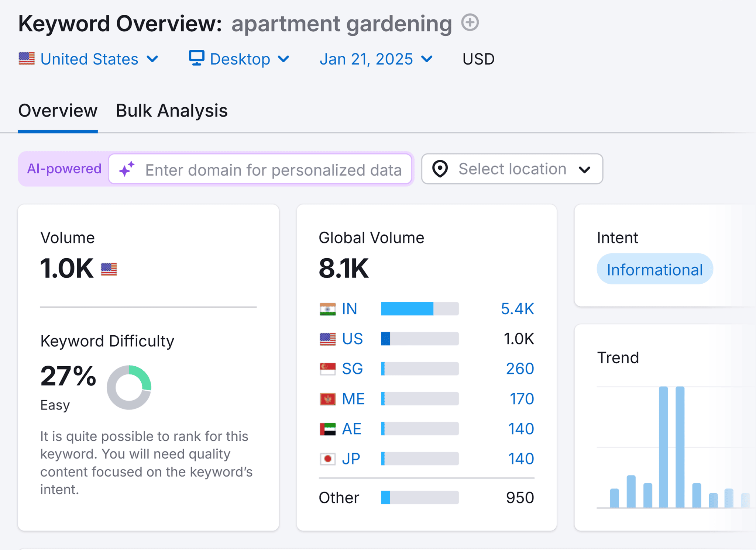
Task: Click the US volume bar in Global Volume
Action: coord(420,339)
